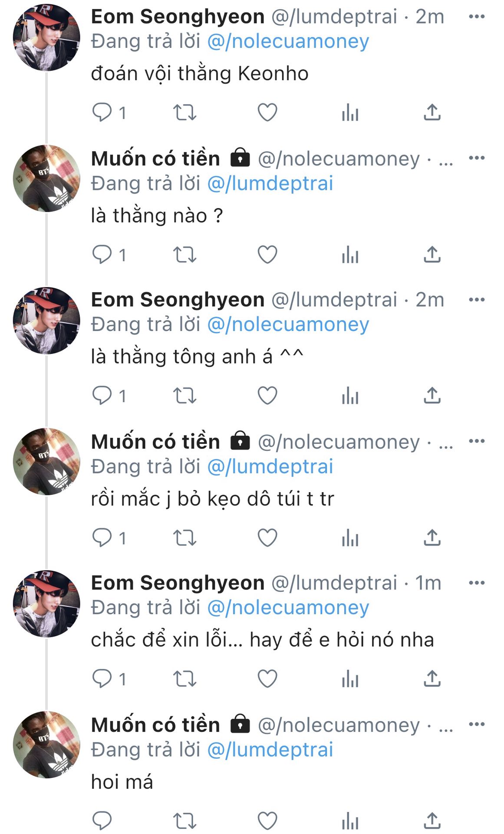The image size is (504, 834).
Task: Open more options menu on "là thằng nào ?" tweet
Action: pyautogui.click(x=477, y=158)
